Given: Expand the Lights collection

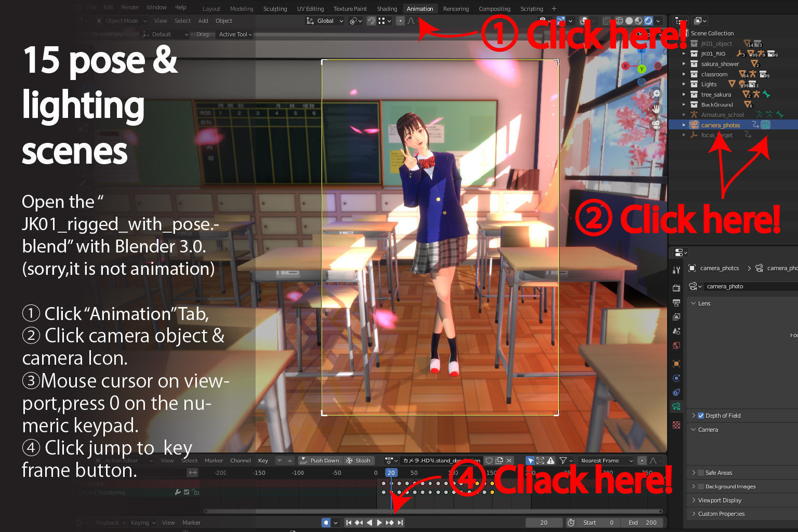Looking at the screenshot, I should click(x=684, y=84).
